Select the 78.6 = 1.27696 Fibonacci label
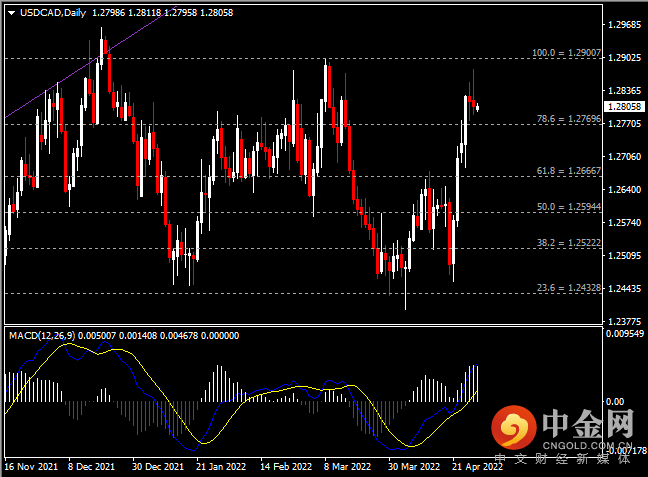 click(569, 119)
